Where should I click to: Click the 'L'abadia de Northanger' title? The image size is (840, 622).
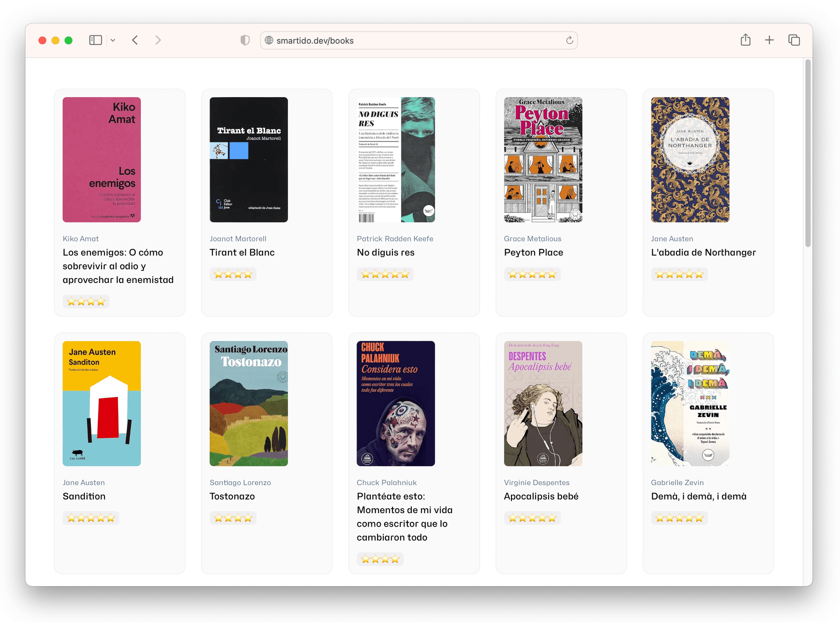click(x=703, y=252)
